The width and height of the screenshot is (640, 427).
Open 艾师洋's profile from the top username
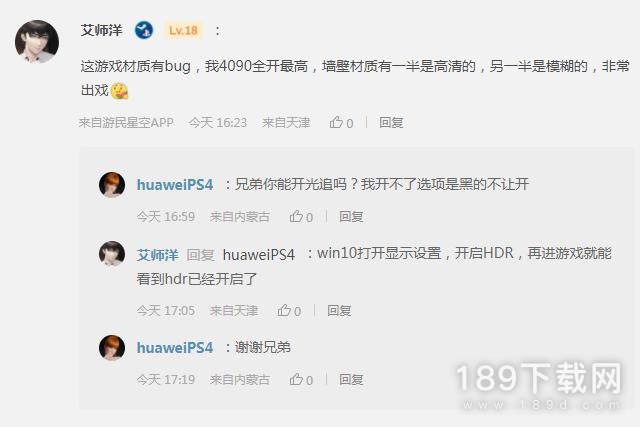tap(101, 31)
